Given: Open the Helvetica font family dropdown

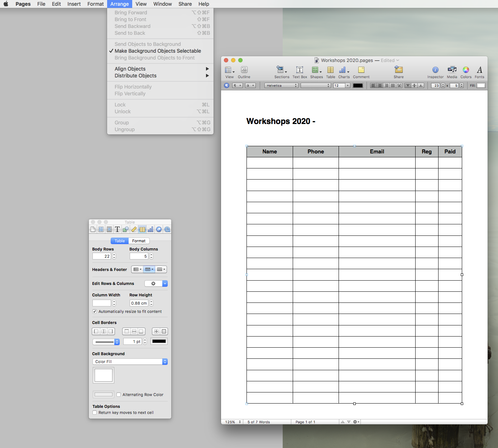Looking at the screenshot, I should [281, 86].
